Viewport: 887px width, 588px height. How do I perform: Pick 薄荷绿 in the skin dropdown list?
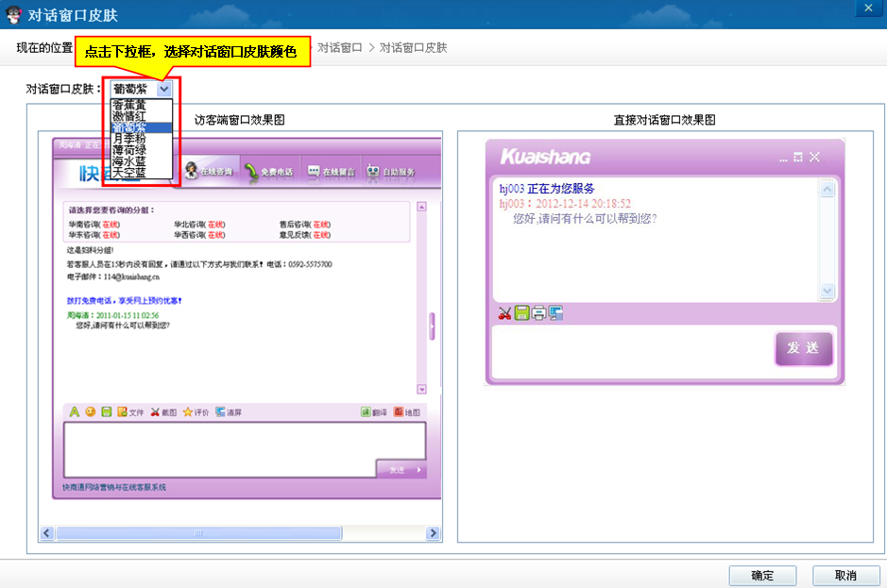pos(129,150)
